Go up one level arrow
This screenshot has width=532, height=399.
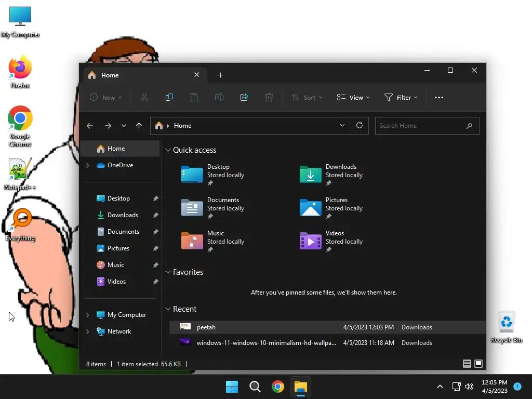139,126
